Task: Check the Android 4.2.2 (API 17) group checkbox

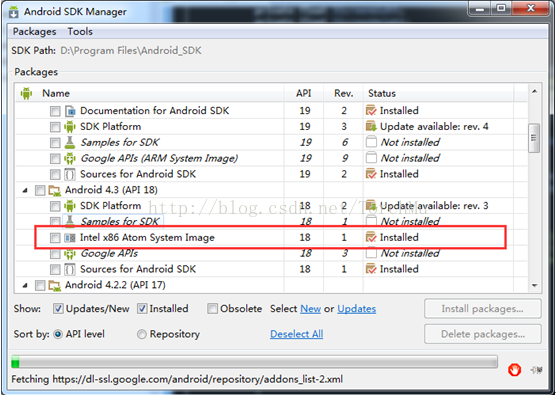Action: tap(40, 285)
